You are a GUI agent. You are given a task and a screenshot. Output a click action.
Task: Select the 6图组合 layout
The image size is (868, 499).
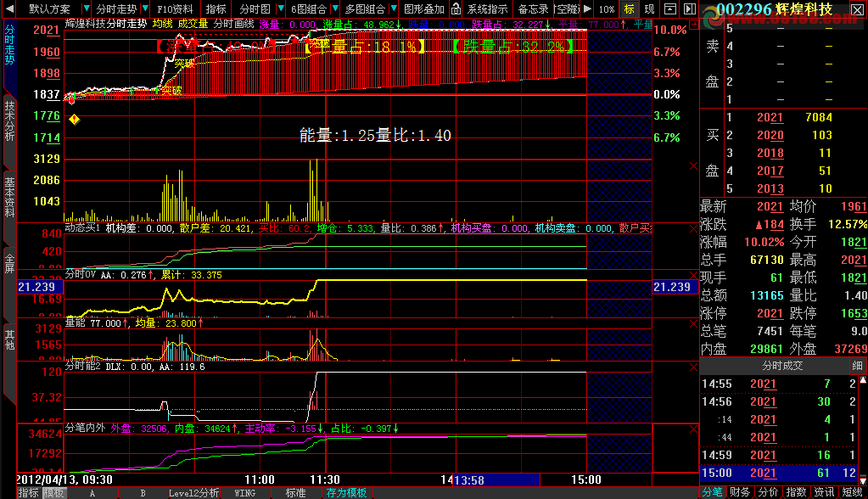pos(308,8)
